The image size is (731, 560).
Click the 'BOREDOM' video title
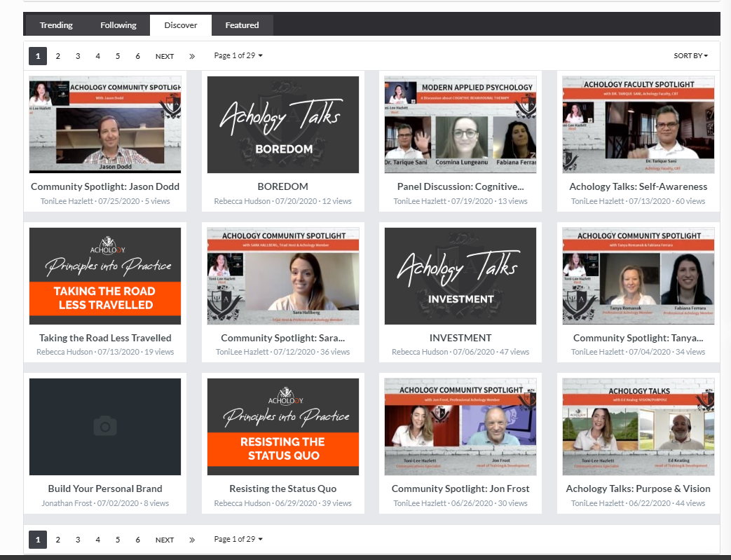283,186
